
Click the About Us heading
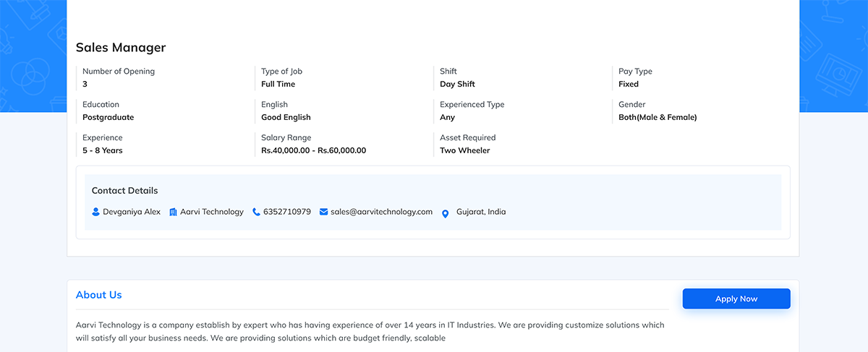tap(99, 295)
